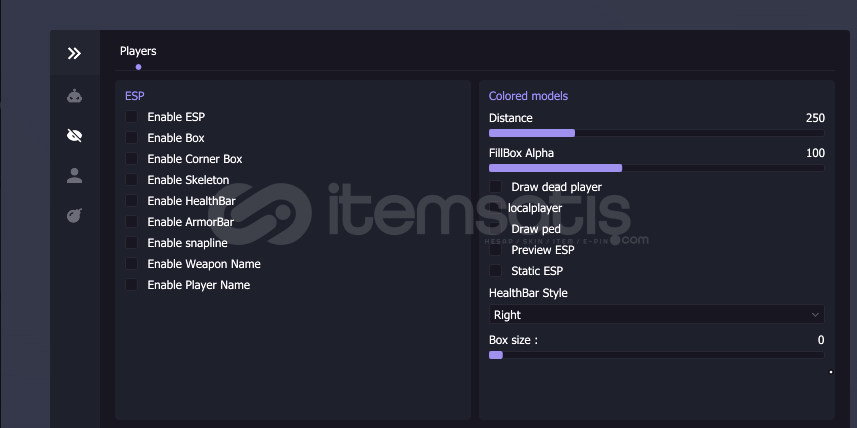Viewport: 857px width, 428px height.
Task: Select the crossed-out eye visuals icon
Action: [x=74, y=136]
